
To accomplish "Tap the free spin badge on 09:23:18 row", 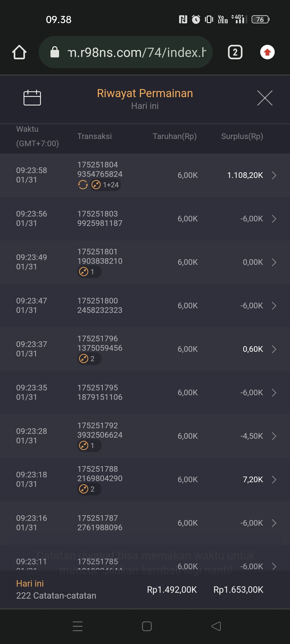I will (x=89, y=489).
